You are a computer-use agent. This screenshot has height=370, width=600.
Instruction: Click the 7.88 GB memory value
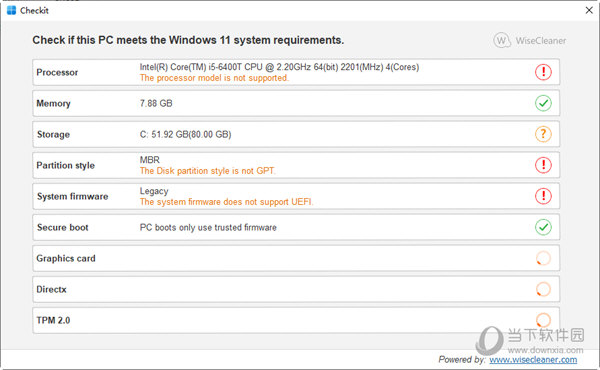156,103
